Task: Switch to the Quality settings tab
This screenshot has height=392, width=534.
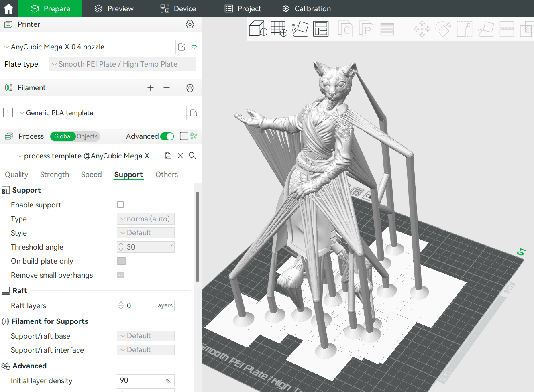Action: pyautogui.click(x=16, y=175)
